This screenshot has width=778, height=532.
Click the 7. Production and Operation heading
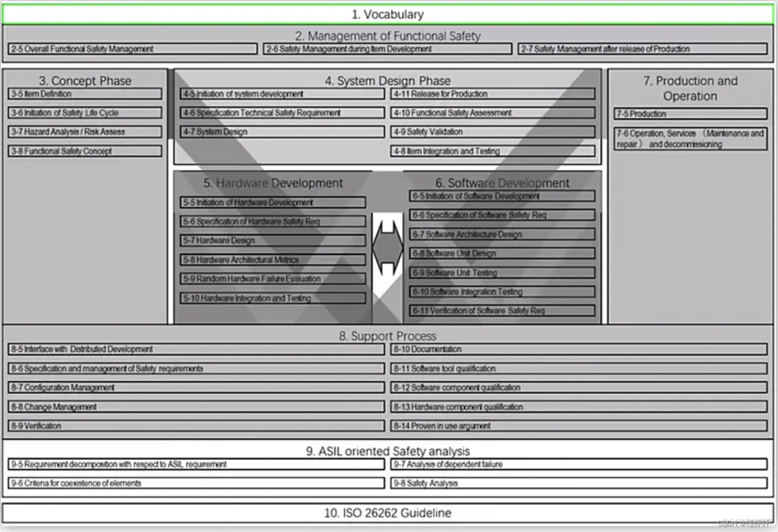coord(690,88)
